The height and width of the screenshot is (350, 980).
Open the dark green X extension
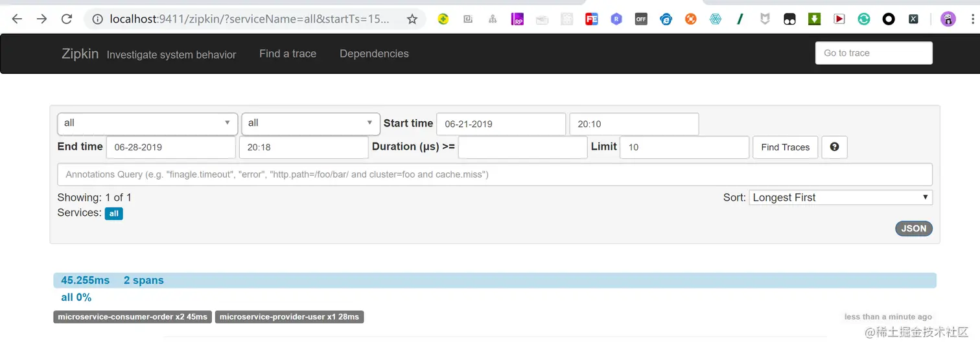click(913, 19)
